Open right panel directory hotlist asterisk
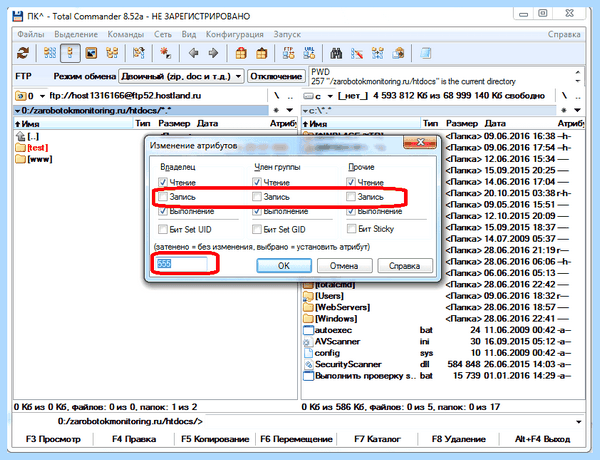 pos(564,111)
